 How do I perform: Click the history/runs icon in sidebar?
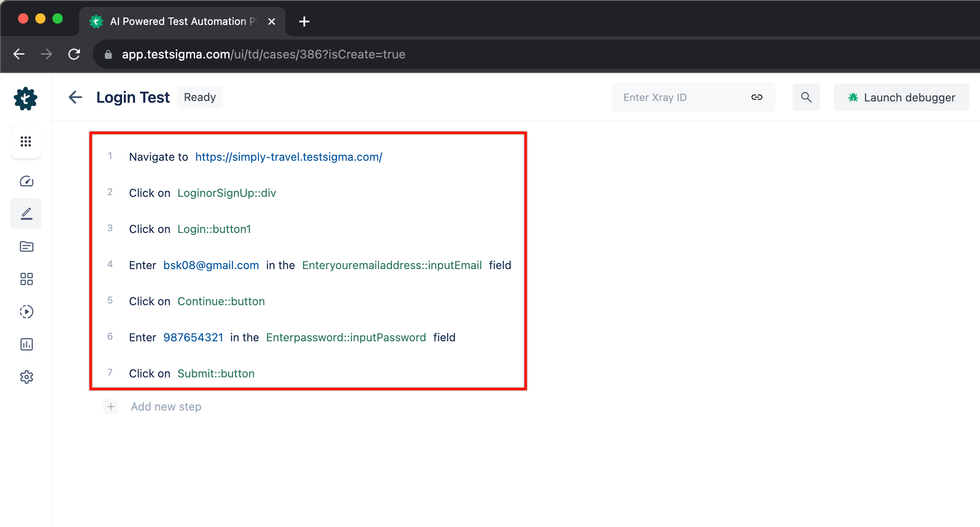coord(26,312)
